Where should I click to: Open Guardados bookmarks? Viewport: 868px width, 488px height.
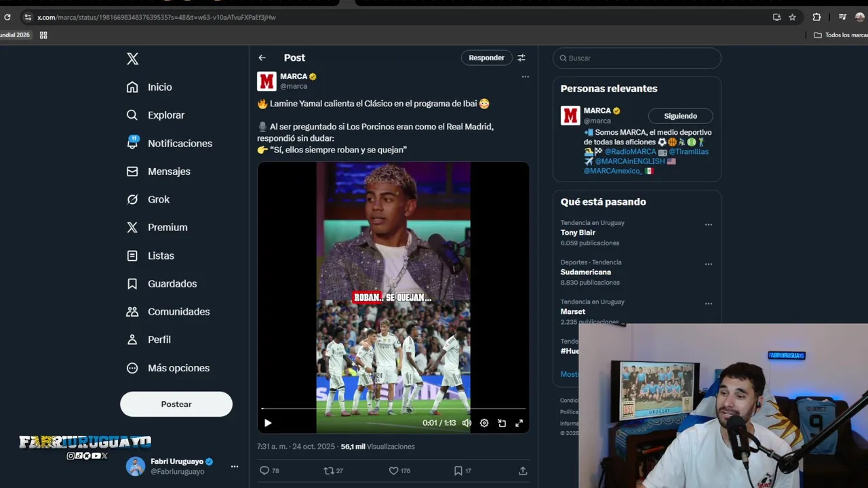click(x=161, y=283)
